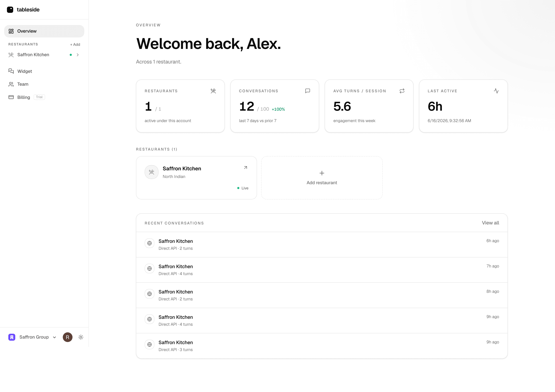Click the Trial badge next to Billing
Screen dimensions: 555x392
click(x=39, y=97)
